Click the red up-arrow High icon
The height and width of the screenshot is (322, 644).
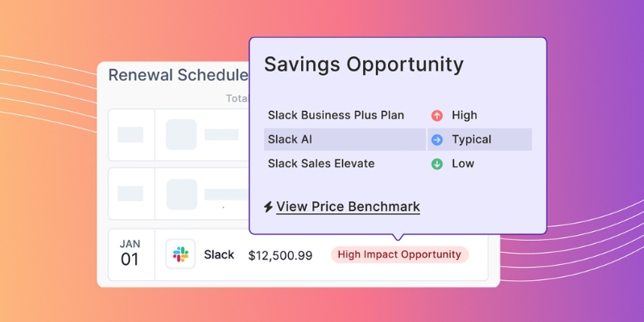[x=437, y=115]
